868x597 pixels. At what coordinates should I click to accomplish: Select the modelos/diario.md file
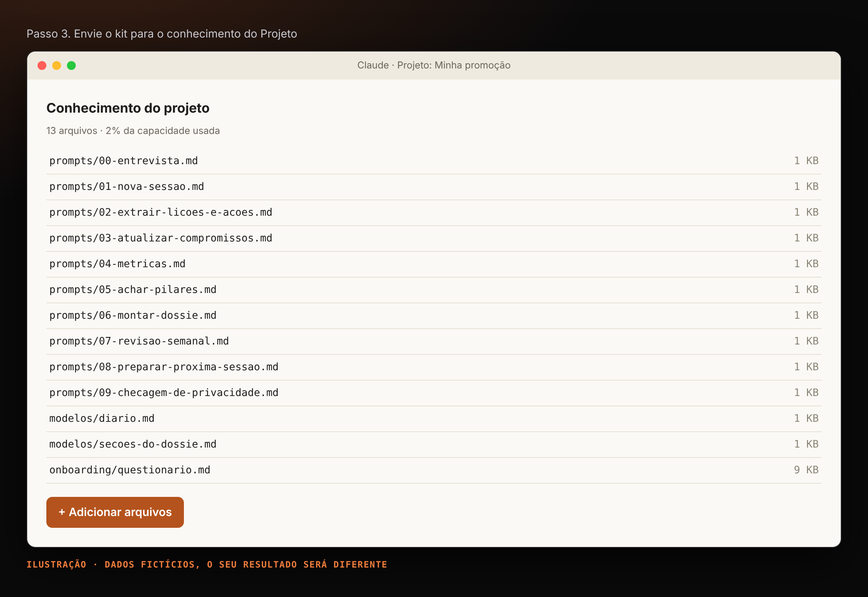click(x=434, y=419)
